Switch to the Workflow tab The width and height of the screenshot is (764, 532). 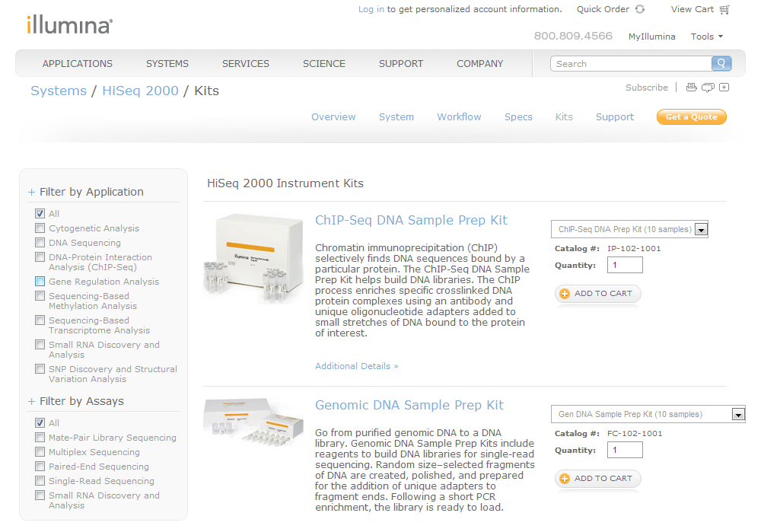click(459, 117)
